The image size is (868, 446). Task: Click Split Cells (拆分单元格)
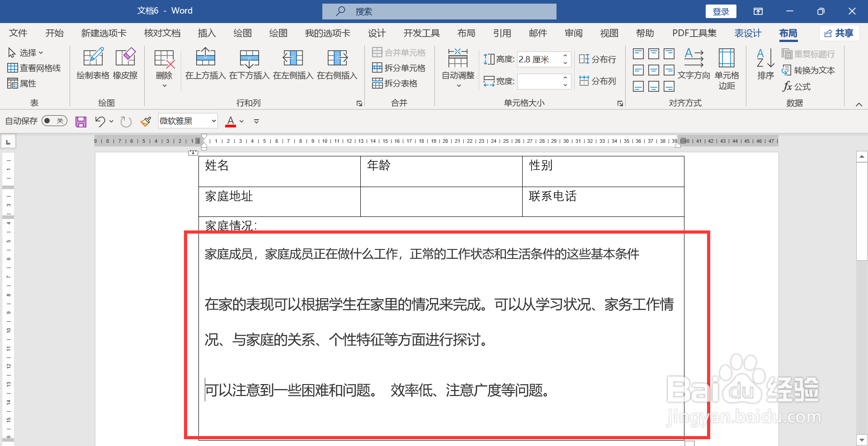point(399,68)
